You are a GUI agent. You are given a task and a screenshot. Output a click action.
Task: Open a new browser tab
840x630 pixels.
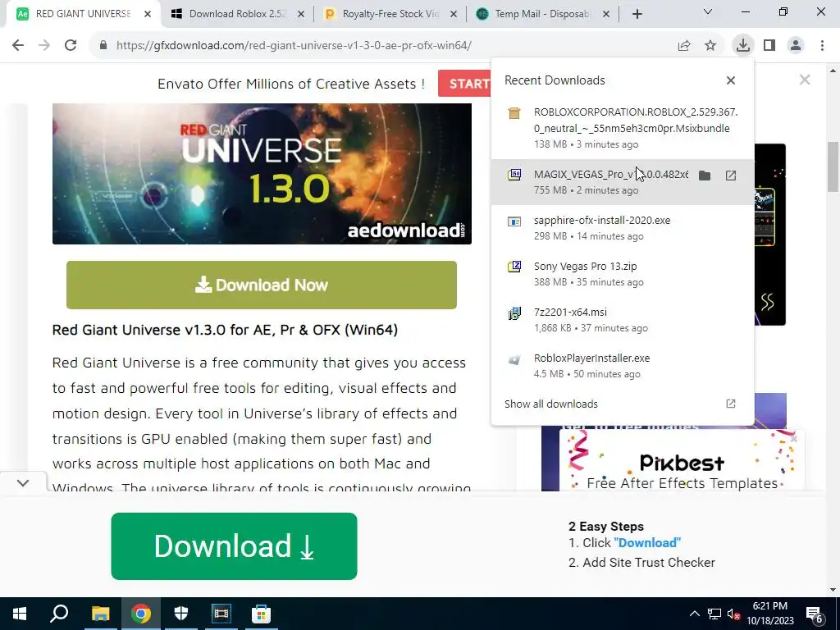click(x=637, y=14)
